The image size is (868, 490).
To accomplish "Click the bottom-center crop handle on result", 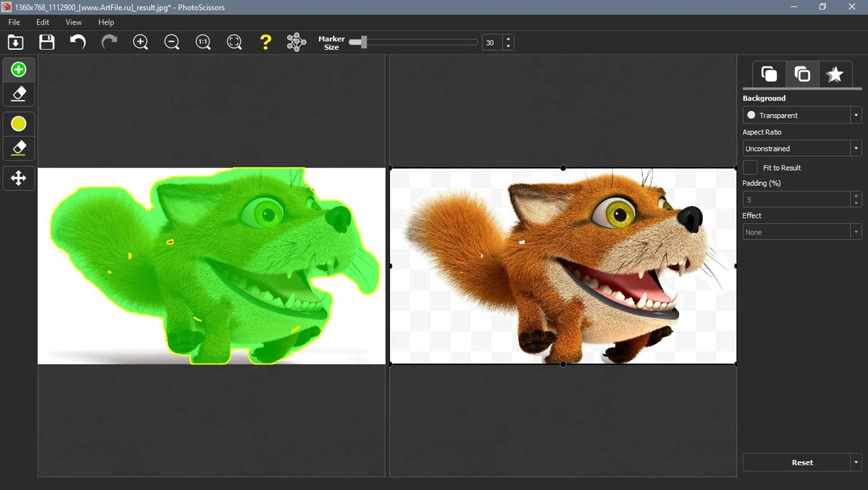I will click(563, 364).
